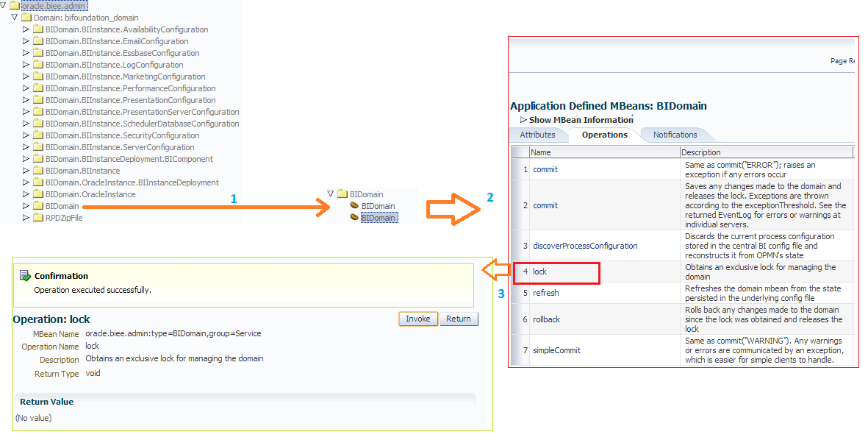The height and width of the screenshot is (440, 868).
Task: Click BIDomain.BIInstance.EmailConfiguration folder icon
Action: click(37, 41)
